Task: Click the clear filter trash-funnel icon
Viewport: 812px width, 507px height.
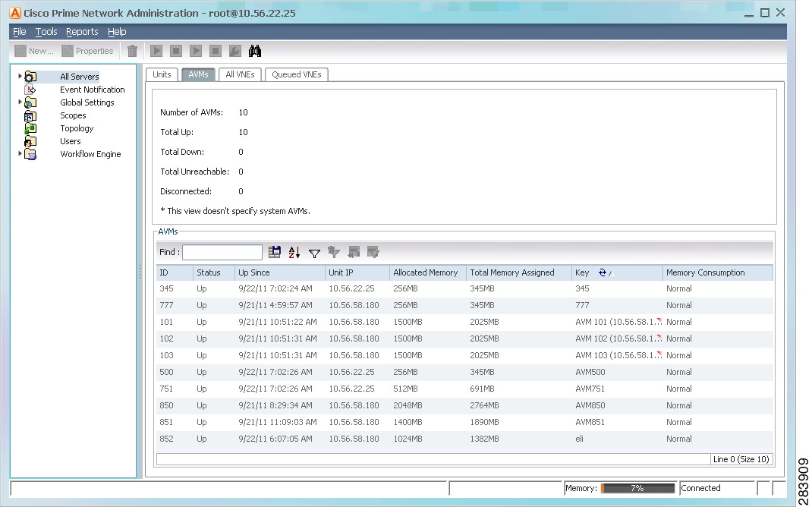Action: (334, 252)
